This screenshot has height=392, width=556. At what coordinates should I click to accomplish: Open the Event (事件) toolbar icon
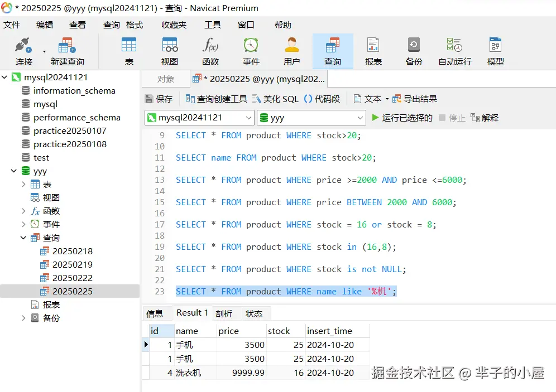tap(251, 52)
